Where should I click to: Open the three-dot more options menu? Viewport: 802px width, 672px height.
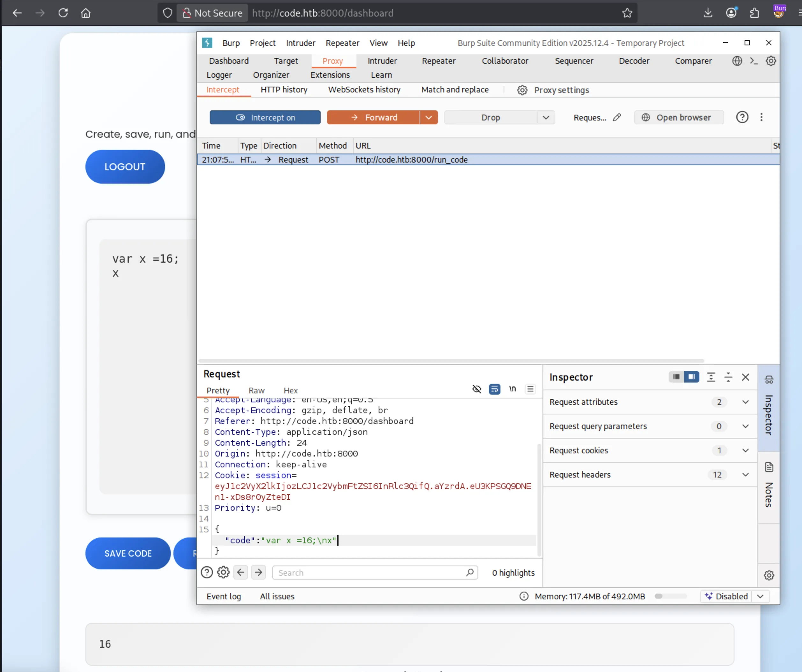pyautogui.click(x=761, y=117)
